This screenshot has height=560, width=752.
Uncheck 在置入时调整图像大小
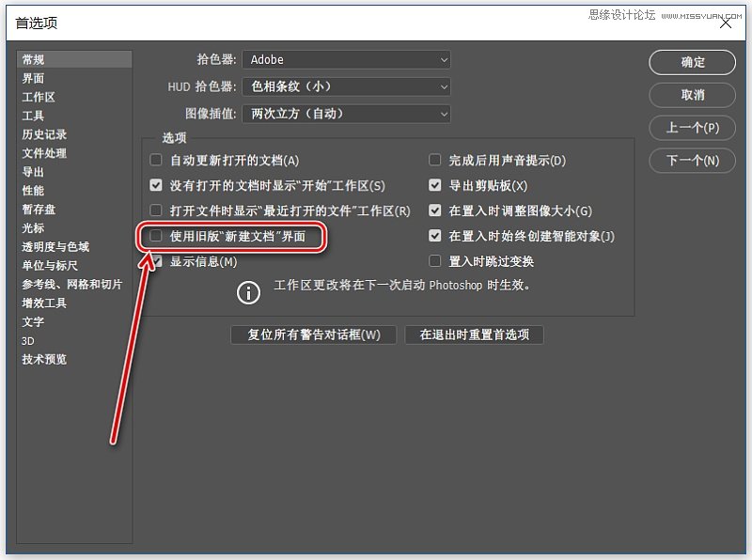tap(435, 210)
